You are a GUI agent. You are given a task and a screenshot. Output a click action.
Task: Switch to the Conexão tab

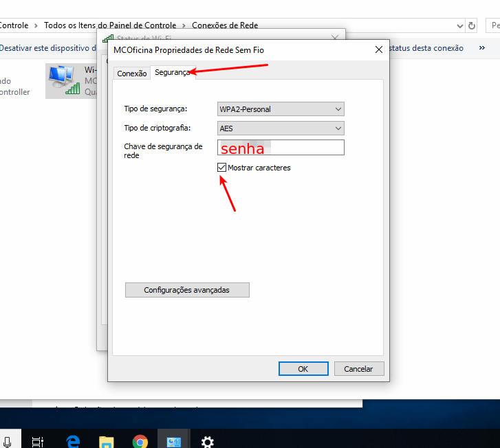click(x=131, y=74)
